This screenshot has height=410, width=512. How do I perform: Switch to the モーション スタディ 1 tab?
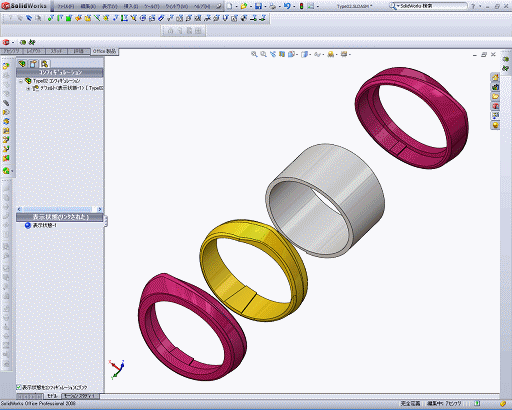tap(80, 396)
